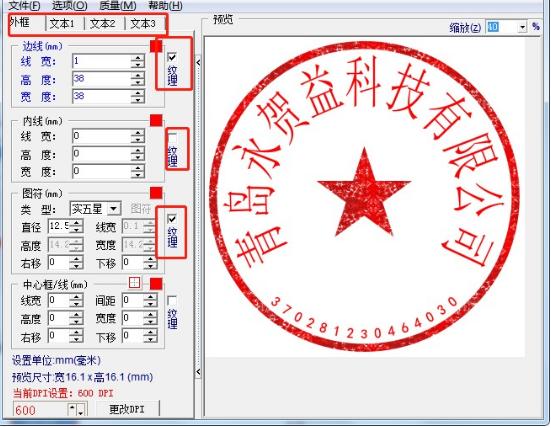Expand the 缩放 zoom dropdown
This screenshot has height=428, width=551.
pos(523,27)
